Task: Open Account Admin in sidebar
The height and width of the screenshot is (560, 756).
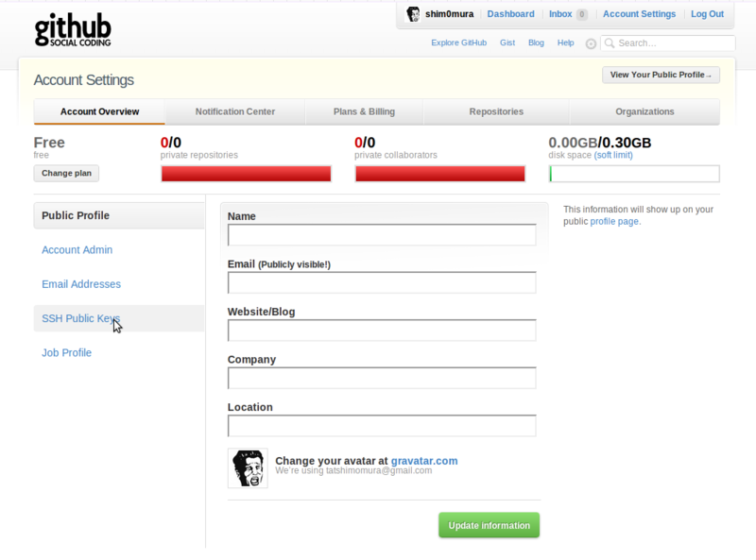Action: (77, 250)
